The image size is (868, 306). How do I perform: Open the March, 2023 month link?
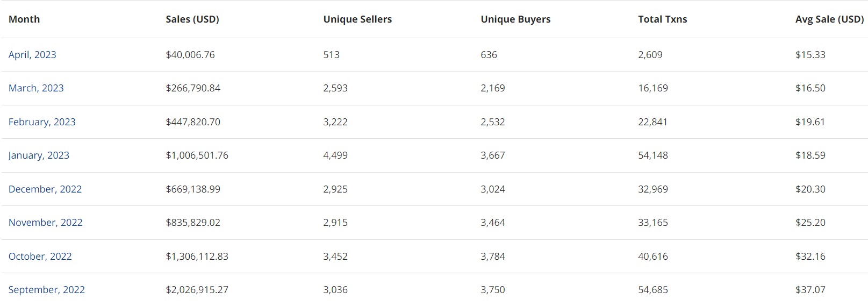[x=36, y=88]
